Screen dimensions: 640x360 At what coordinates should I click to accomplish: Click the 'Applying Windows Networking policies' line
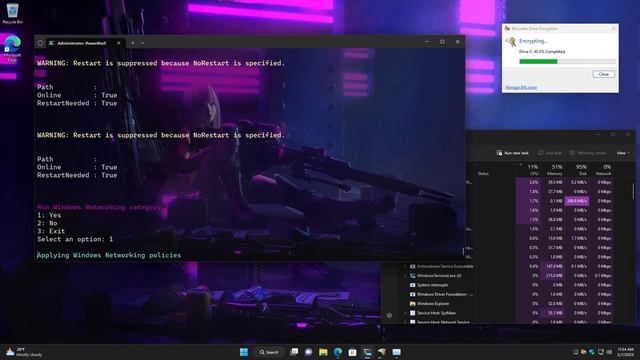(109, 255)
